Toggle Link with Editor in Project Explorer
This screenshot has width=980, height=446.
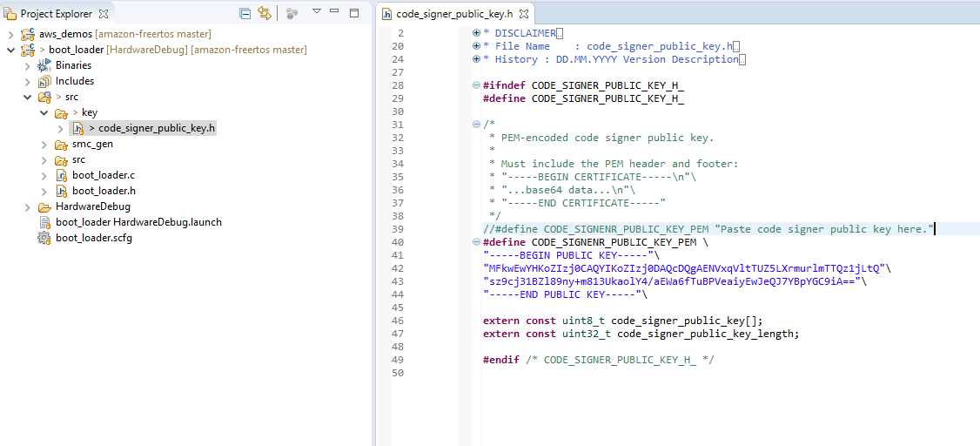(x=264, y=13)
